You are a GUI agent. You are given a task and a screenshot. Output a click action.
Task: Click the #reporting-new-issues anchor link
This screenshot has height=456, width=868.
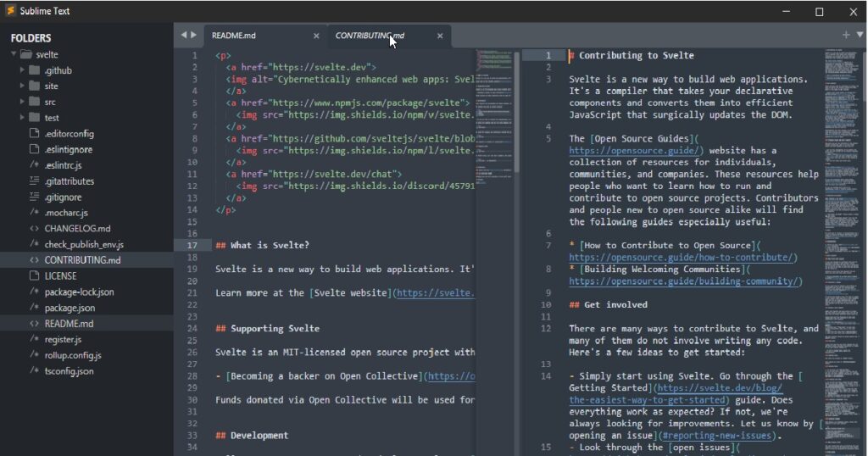pos(717,436)
